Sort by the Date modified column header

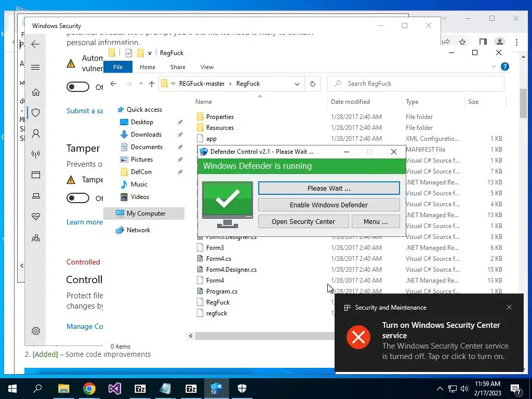(350, 102)
